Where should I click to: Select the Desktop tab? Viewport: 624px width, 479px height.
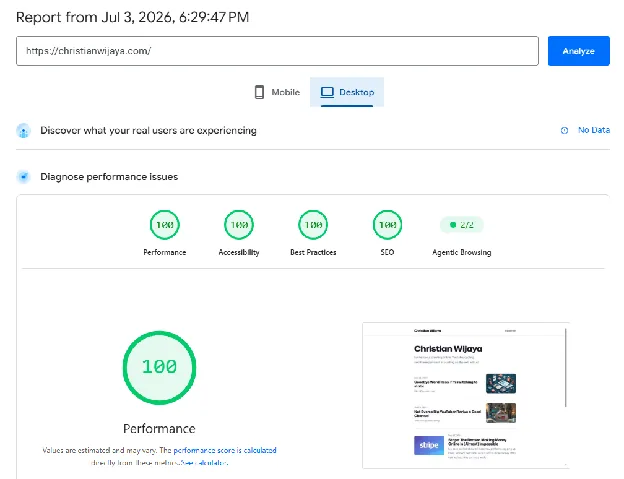(347, 92)
